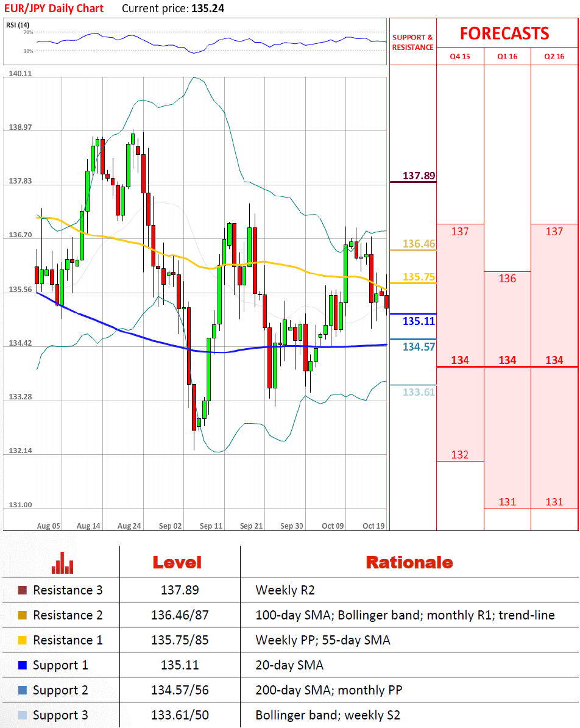Click the 135.11 support level marker
Image resolution: width=580 pixels, height=728 pixels.
[419, 321]
